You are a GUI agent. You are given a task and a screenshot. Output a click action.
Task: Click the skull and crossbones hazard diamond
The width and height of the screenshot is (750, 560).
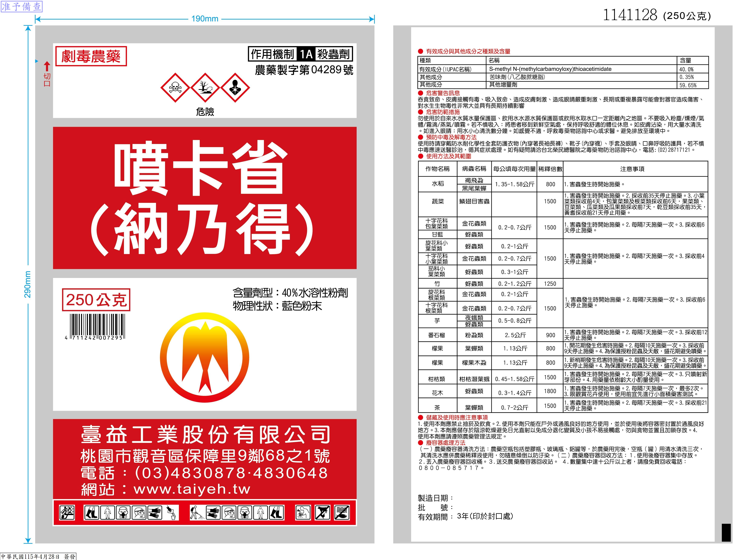pos(175,87)
